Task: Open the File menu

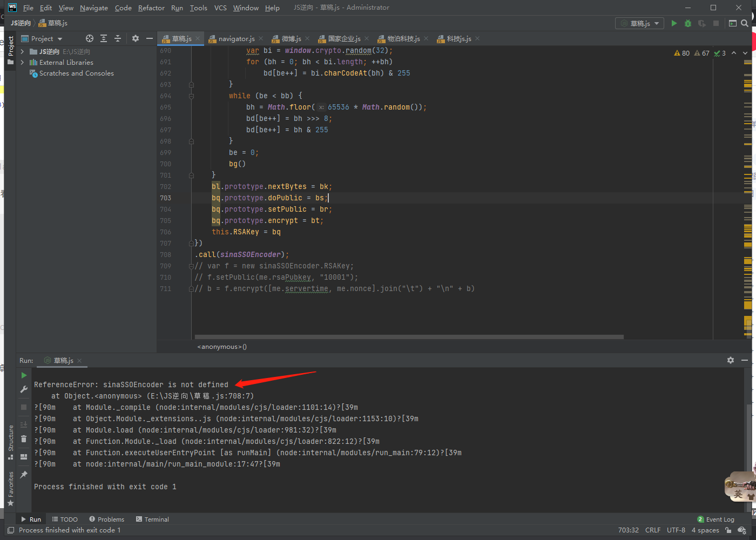Action: [x=28, y=8]
